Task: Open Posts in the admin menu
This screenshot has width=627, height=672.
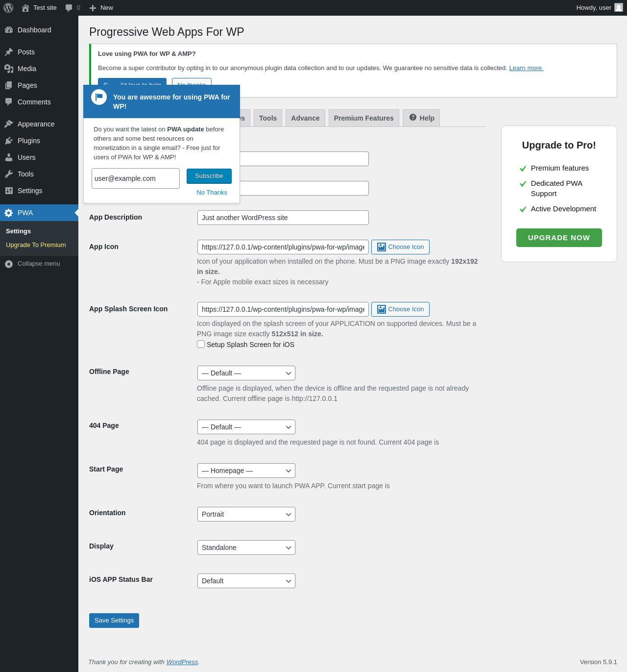Action: (x=39, y=52)
